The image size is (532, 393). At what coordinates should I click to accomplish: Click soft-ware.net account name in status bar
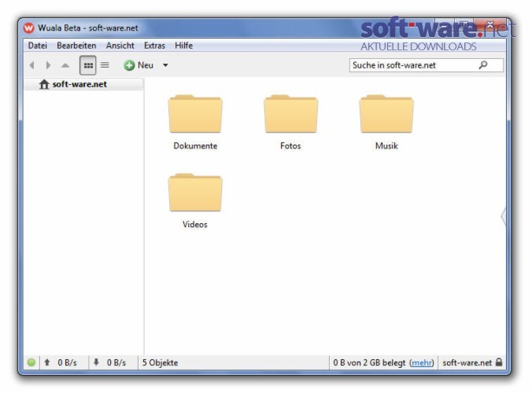467,363
